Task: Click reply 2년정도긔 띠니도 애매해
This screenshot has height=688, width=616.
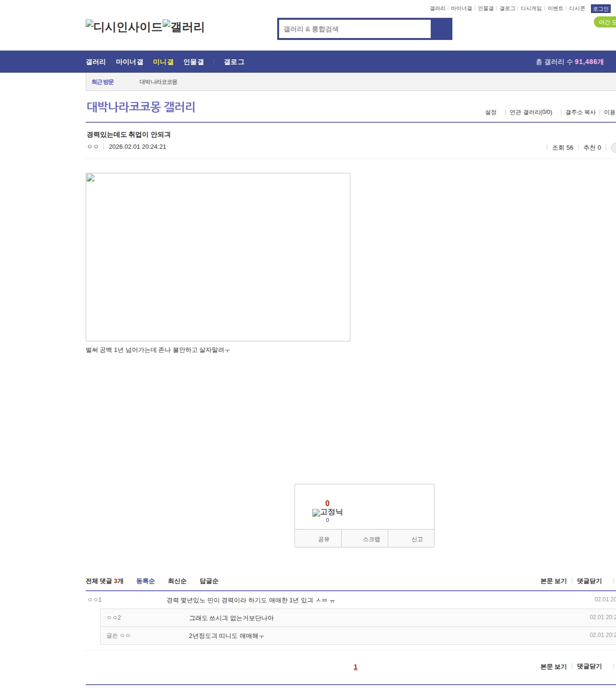Action: 227,636
